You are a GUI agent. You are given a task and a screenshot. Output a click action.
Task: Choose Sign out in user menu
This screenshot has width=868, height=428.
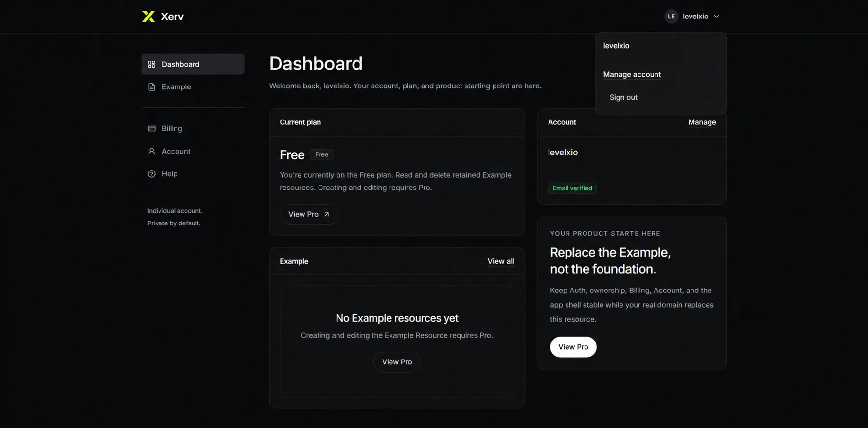point(623,97)
